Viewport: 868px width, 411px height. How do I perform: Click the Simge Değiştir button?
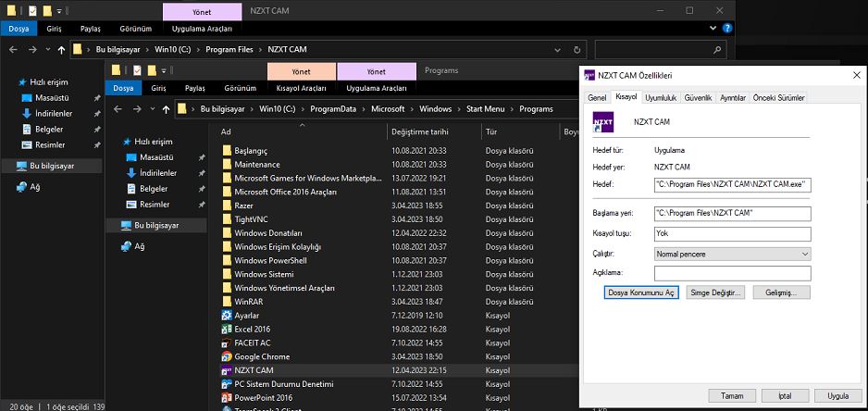click(715, 293)
